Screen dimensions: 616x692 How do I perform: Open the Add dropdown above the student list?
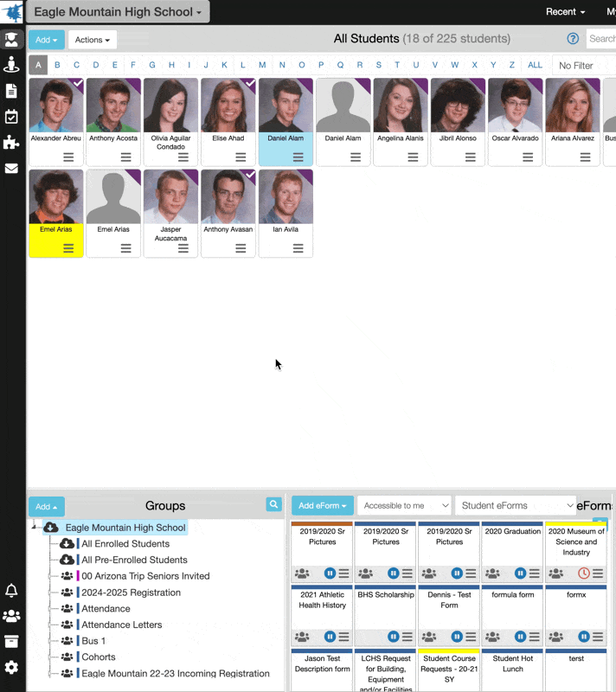click(47, 40)
